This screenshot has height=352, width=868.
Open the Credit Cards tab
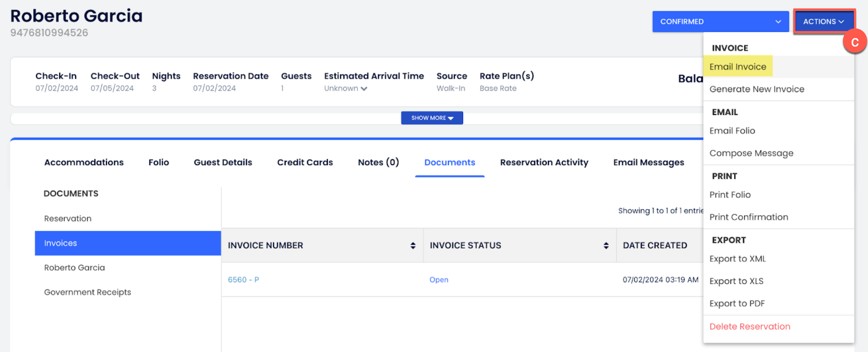(x=305, y=163)
